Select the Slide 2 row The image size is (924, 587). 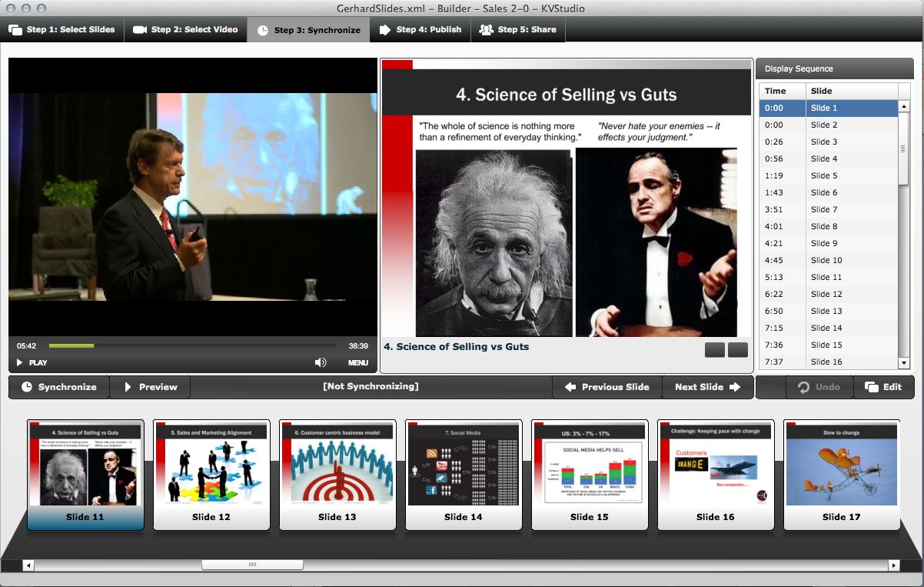click(x=828, y=125)
